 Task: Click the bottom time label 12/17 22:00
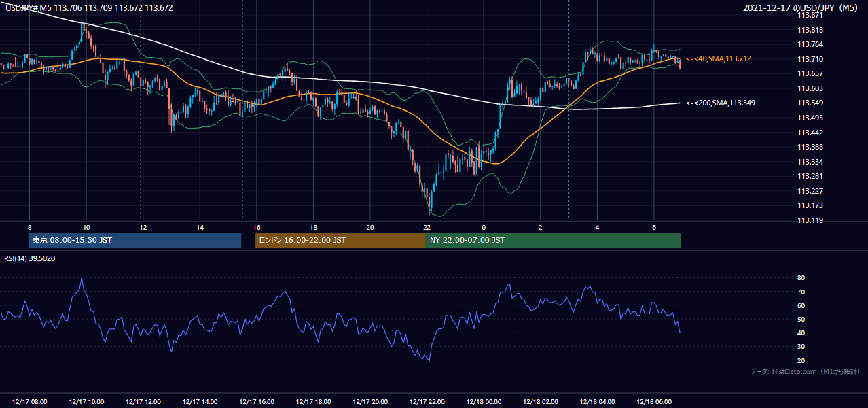427,402
